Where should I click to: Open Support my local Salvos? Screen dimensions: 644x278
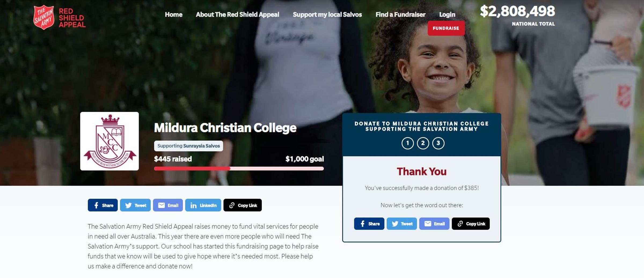tap(327, 14)
